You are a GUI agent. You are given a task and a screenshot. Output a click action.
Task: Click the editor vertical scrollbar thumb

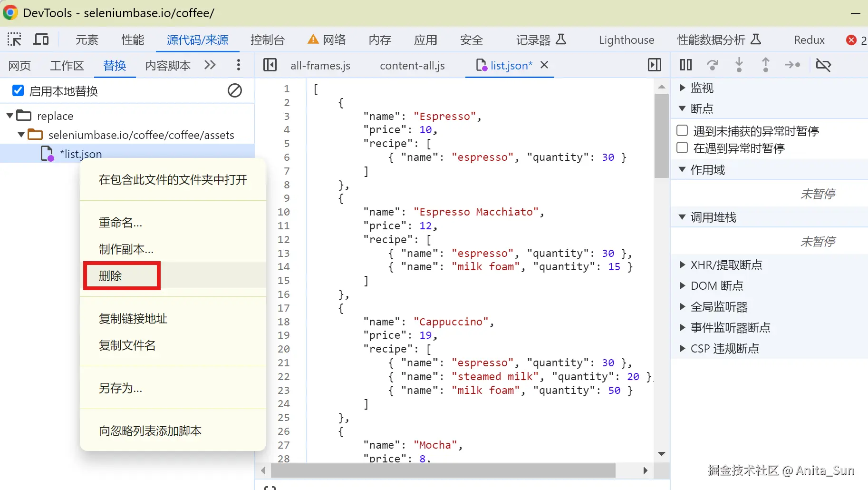coord(662,136)
